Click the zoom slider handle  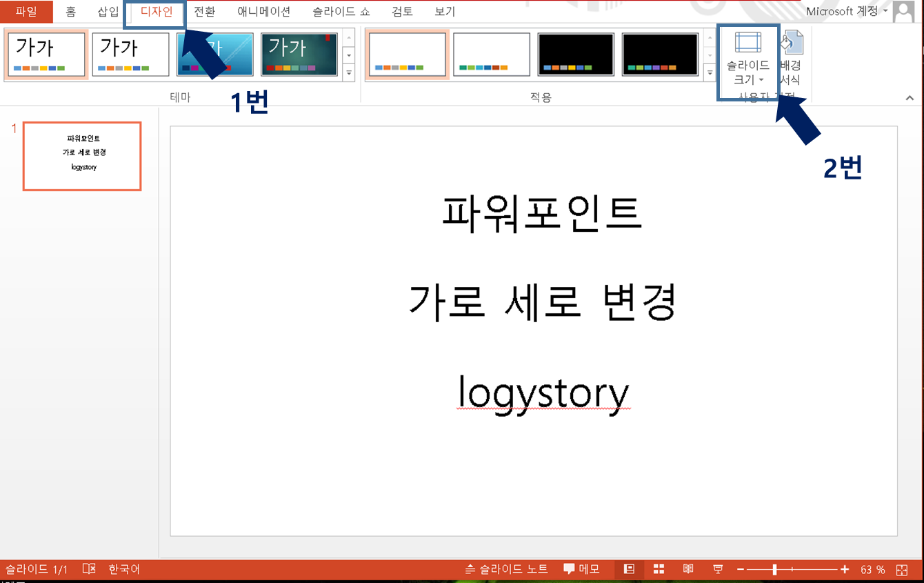(775, 569)
